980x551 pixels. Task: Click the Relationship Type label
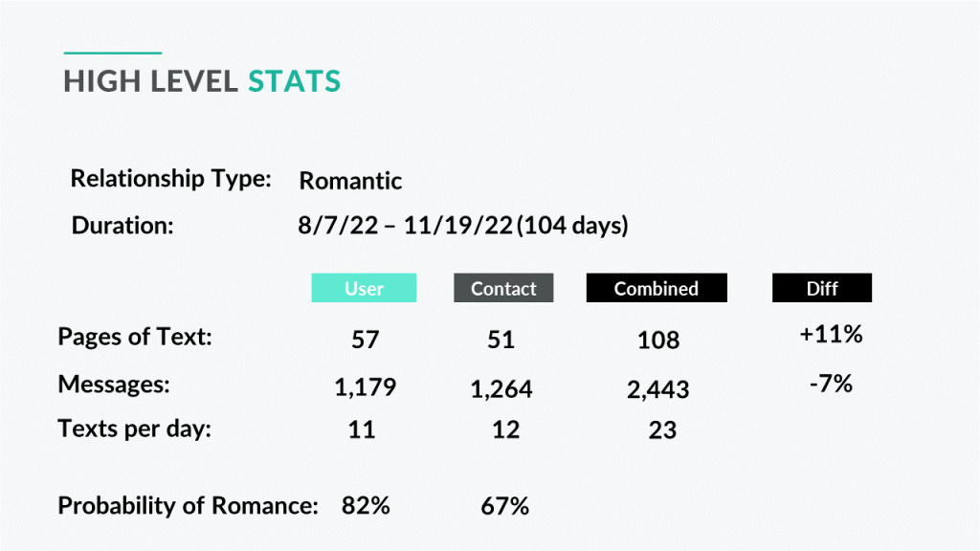[x=170, y=179]
